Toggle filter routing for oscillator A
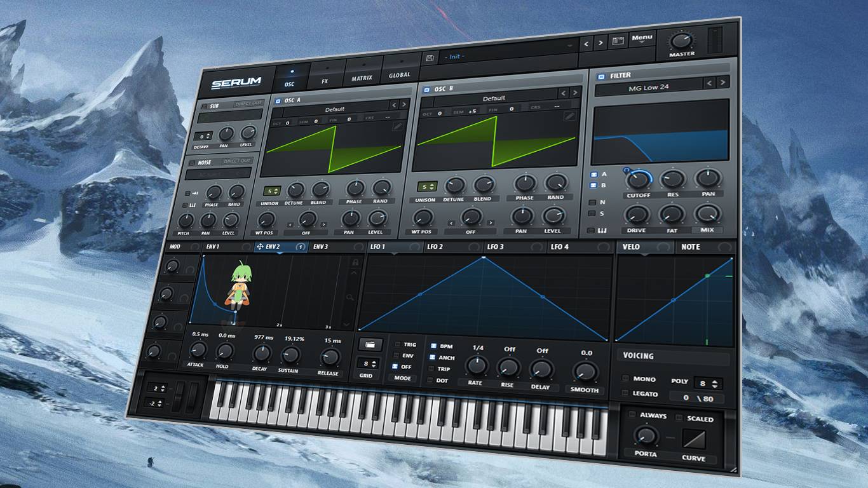Viewport: 868px width, 488px height. pos(593,174)
